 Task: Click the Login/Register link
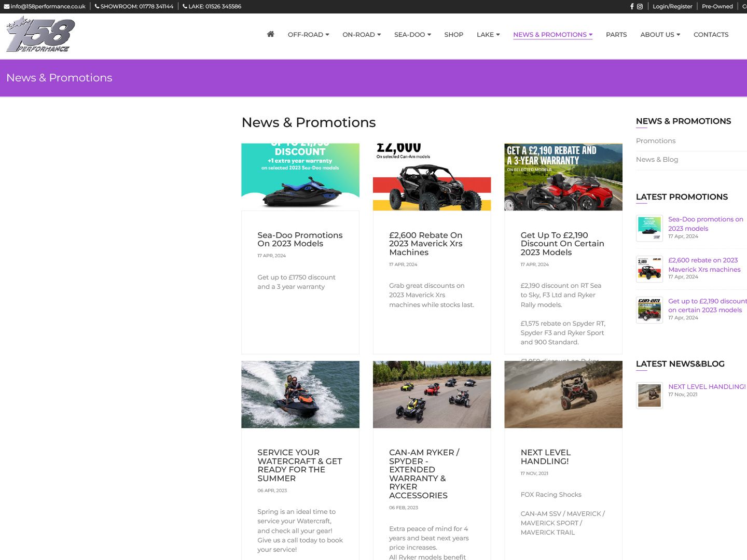(672, 7)
